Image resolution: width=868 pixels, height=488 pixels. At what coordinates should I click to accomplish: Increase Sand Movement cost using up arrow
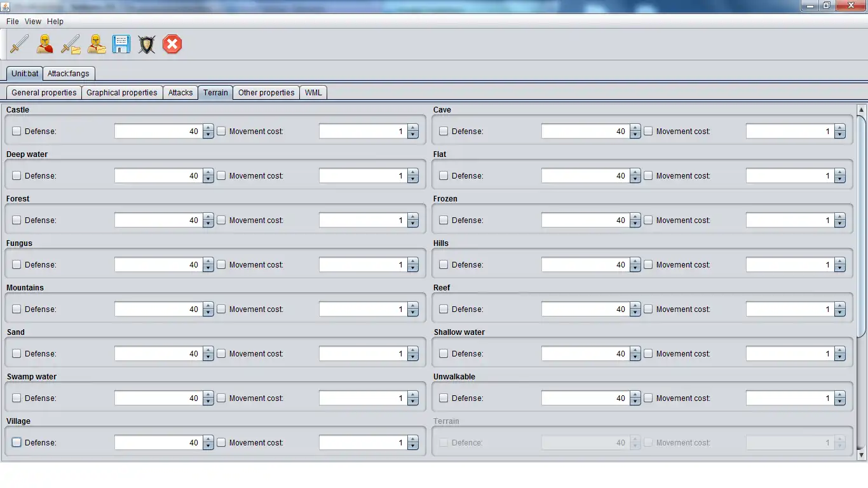pyautogui.click(x=413, y=350)
